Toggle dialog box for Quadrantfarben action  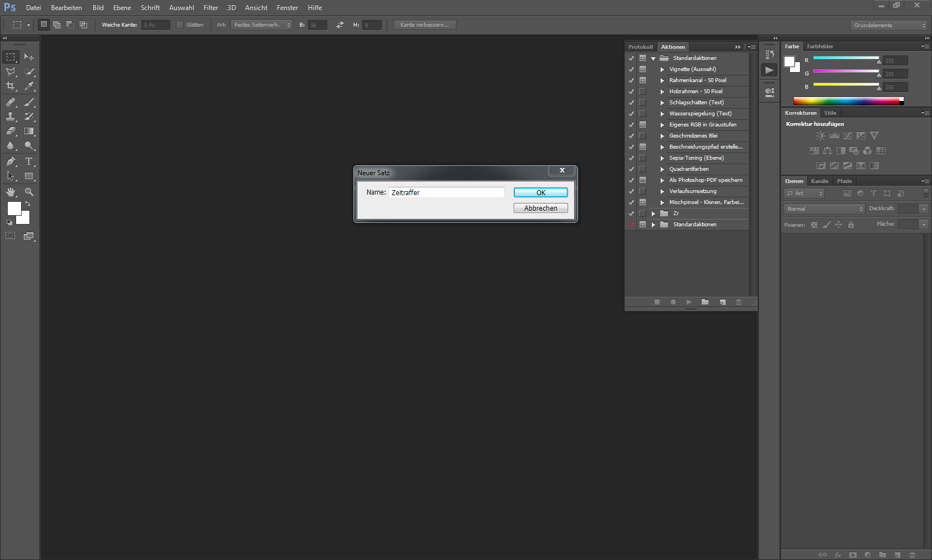tap(642, 169)
